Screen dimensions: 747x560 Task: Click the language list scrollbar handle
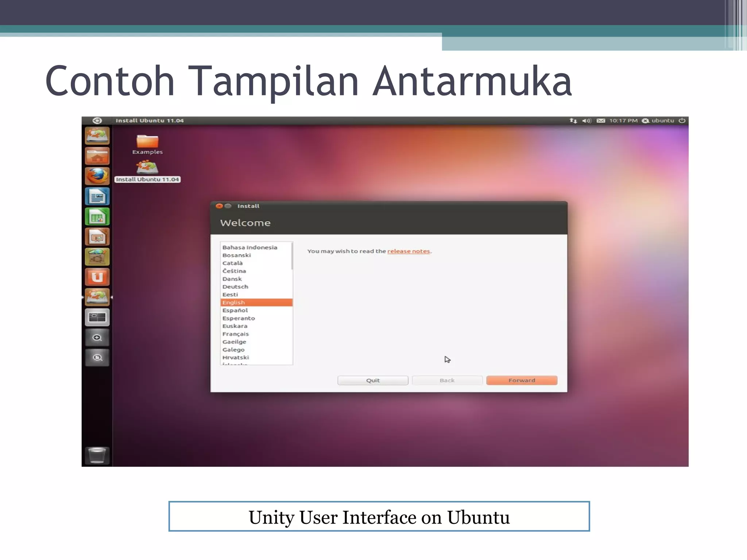(292, 256)
